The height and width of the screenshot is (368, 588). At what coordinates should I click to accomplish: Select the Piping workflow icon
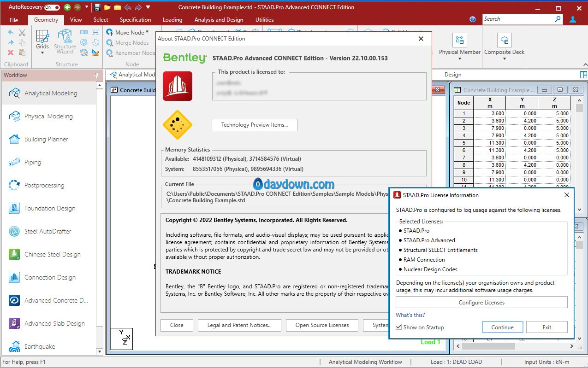click(x=14, y=162)
